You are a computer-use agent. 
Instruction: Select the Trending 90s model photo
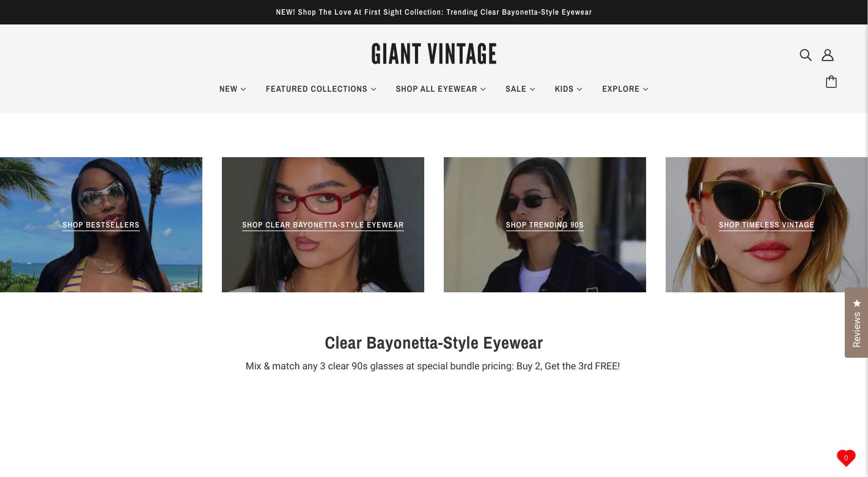545,224
